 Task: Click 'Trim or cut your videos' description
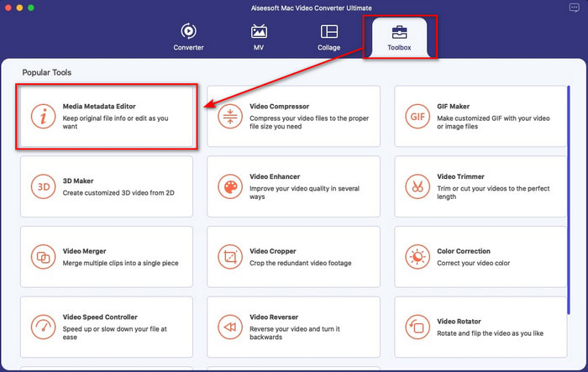[x=493, y=192]
